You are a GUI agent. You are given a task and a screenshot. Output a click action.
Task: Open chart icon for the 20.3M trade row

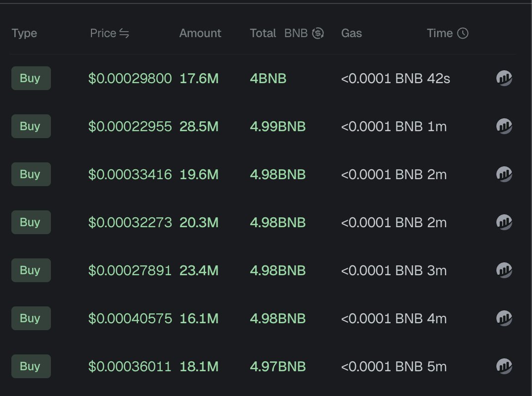504,222
